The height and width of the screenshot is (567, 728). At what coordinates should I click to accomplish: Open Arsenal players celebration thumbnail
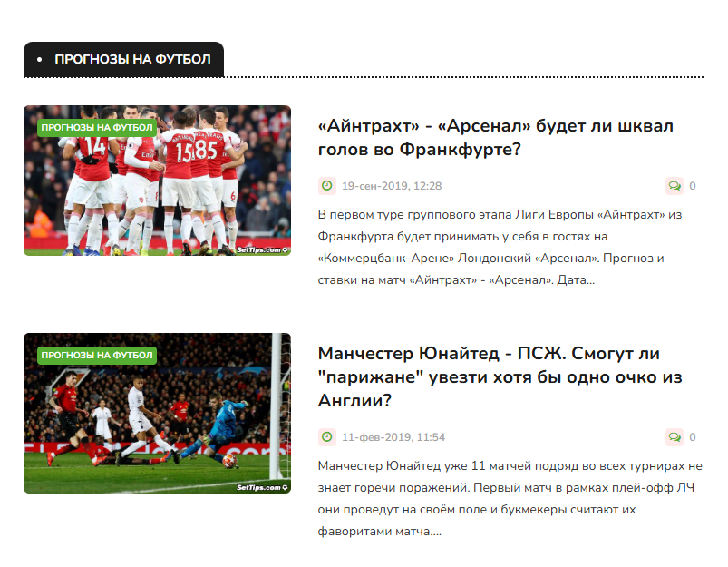tap(158, 181)
